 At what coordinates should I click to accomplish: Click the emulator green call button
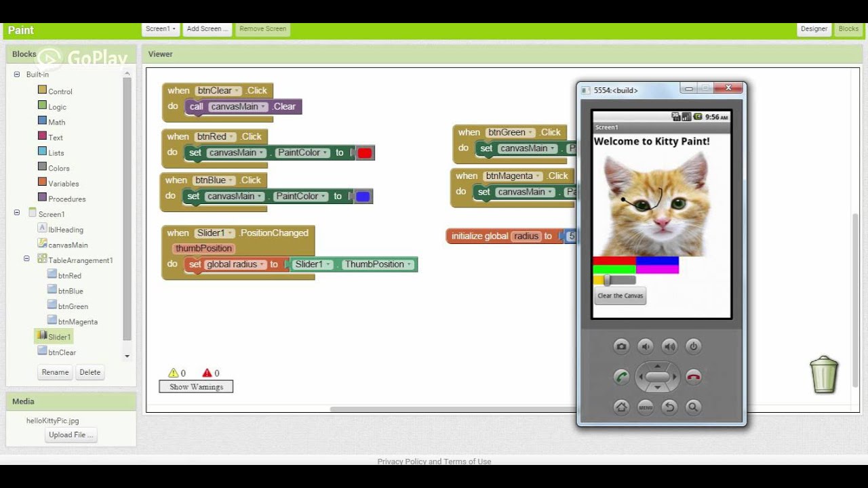point(621,377)
